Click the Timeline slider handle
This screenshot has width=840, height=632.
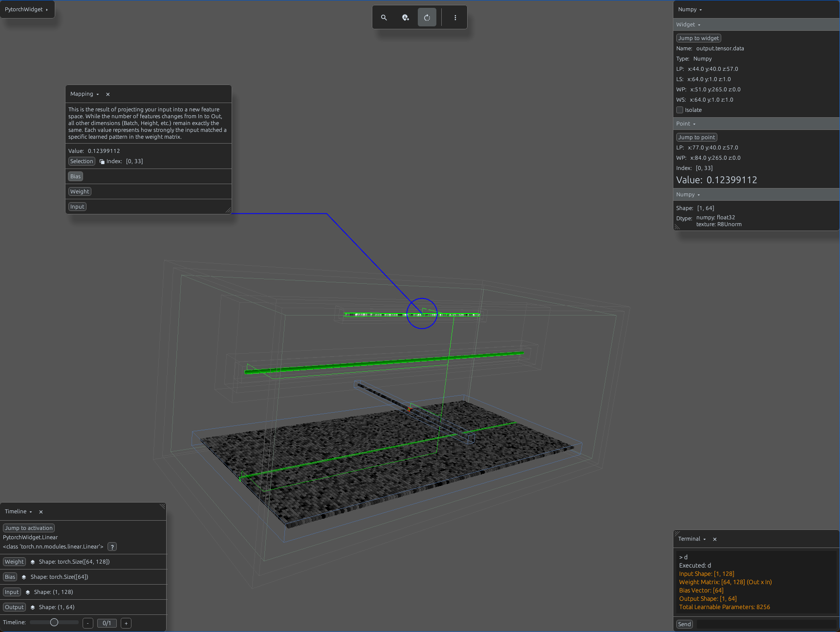point(54,622)
